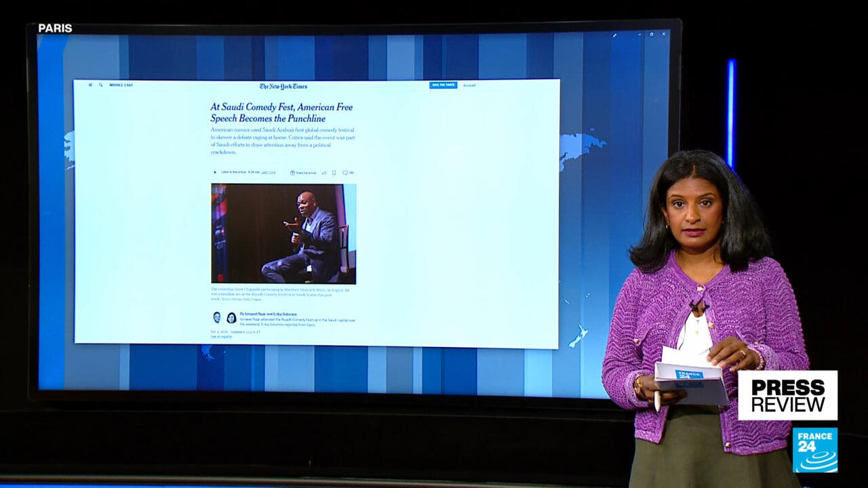Select the Leer en español link

(221, 336)
